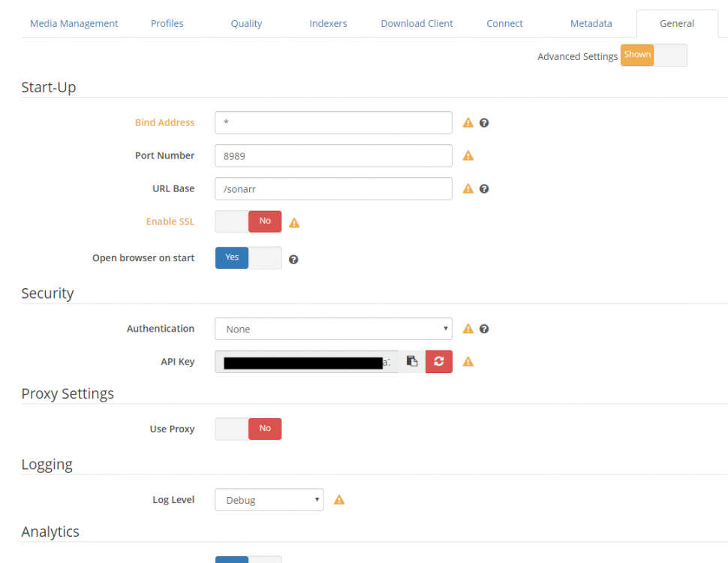Switch to the Profiles tab
This screenshot has width=728, height=563.
(x=167, y=24)
